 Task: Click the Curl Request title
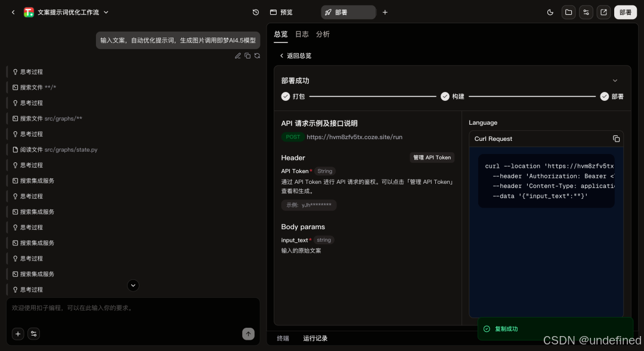[493, 139]
